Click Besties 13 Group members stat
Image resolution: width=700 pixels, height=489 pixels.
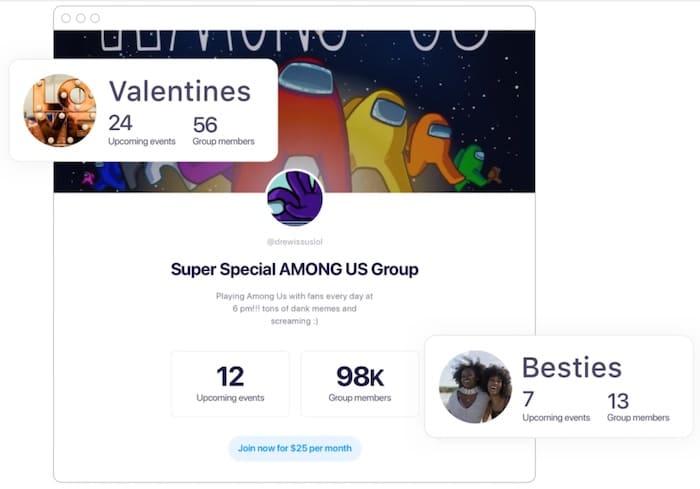tap(637, 406)
